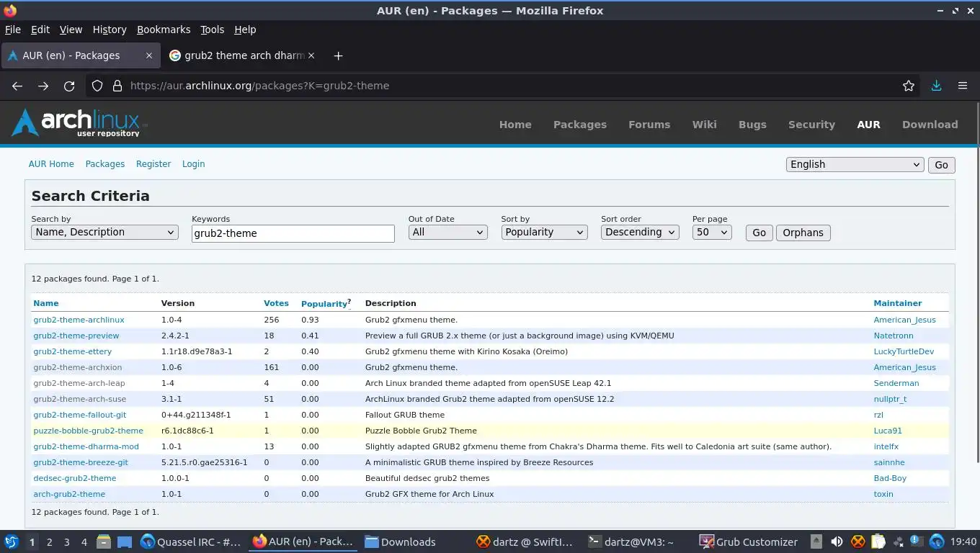Click the eject device tray icon
The width and height of the screenshot is (980, 553).
pyautogui.click(x=816, y=542)
